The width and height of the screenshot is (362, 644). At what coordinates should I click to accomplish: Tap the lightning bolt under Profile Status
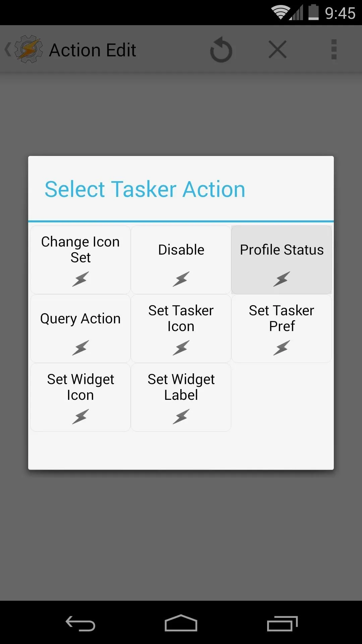(x=282, y=279)
